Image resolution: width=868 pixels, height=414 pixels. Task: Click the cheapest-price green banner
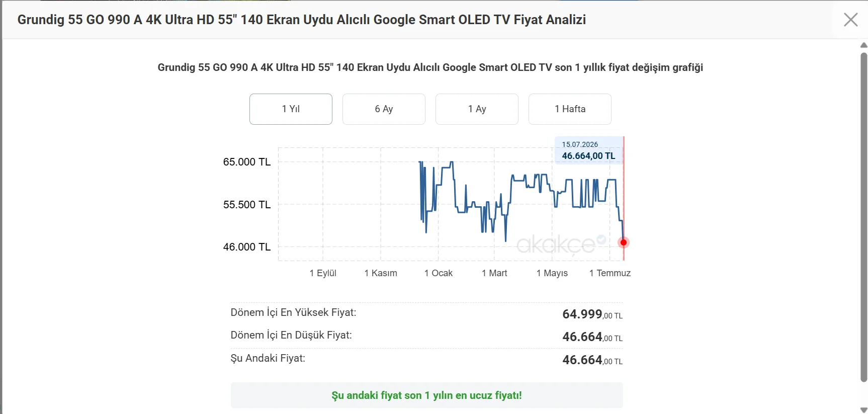pos(426,395)
